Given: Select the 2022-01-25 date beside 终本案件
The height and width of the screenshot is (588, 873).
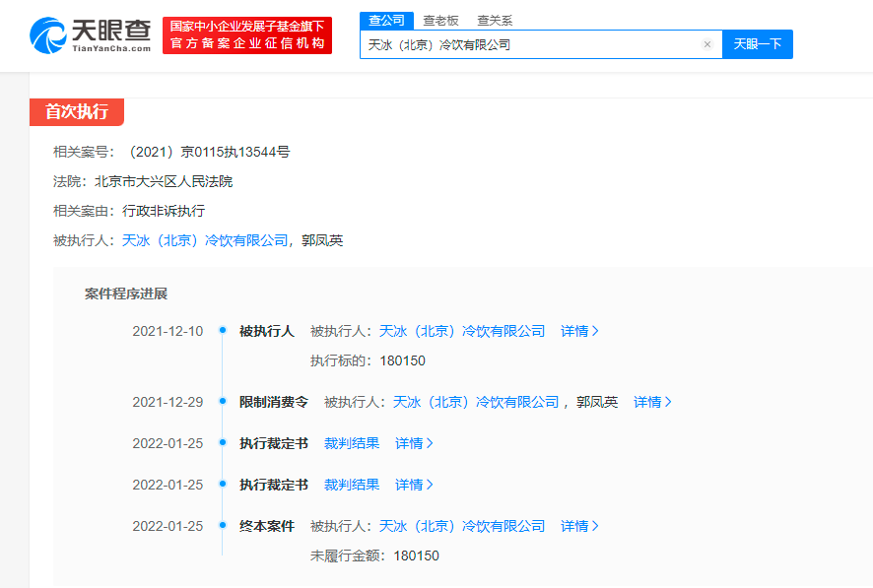Looking at the screenshot, I should pyautogui.click(x=168, y=527).
